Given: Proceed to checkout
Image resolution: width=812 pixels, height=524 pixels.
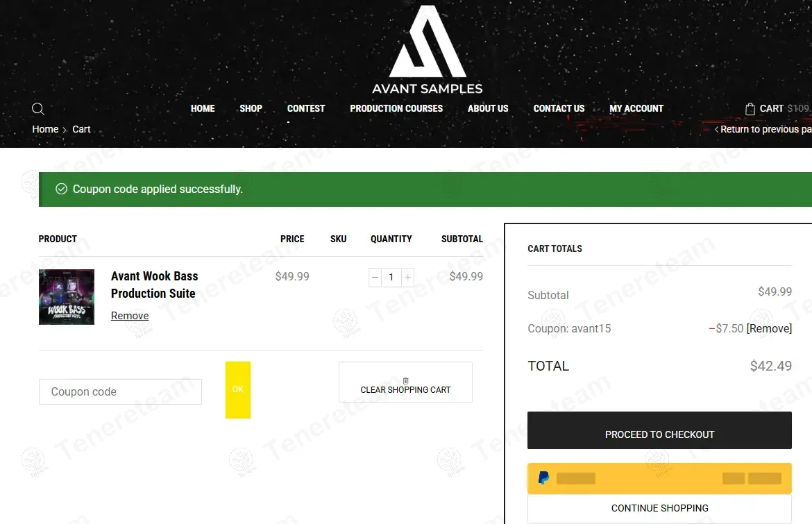Looking at the screenshot, I should pos(659,430).
